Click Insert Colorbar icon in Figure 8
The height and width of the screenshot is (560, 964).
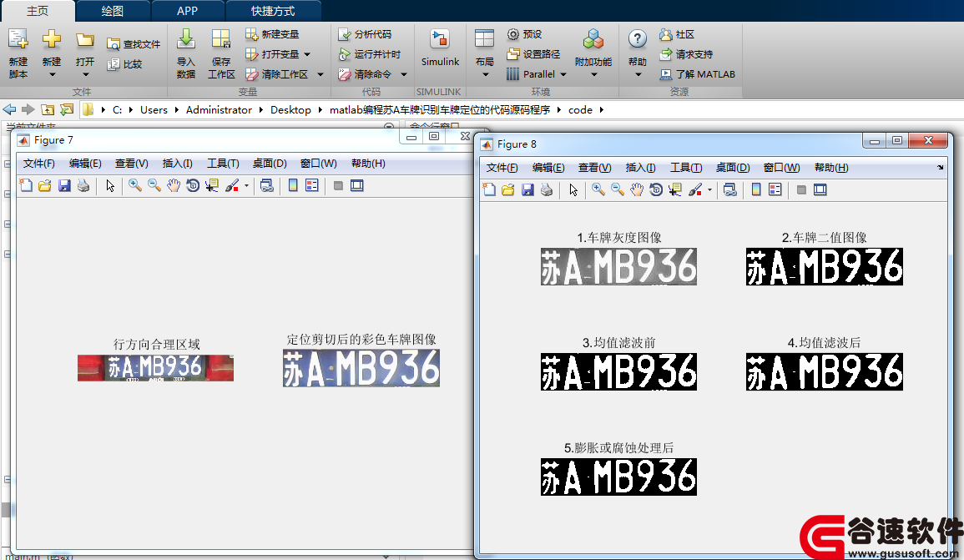[756, 190]
